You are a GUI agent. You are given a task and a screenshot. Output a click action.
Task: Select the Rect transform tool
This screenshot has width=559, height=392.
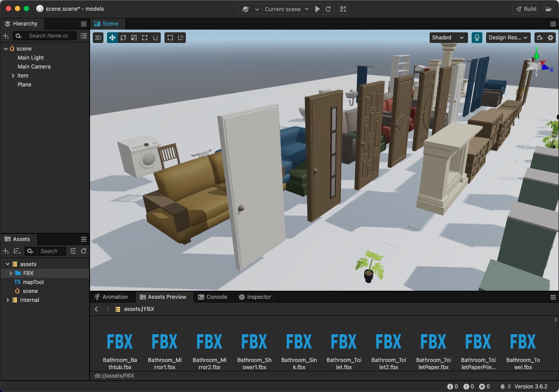click(145, 38)
